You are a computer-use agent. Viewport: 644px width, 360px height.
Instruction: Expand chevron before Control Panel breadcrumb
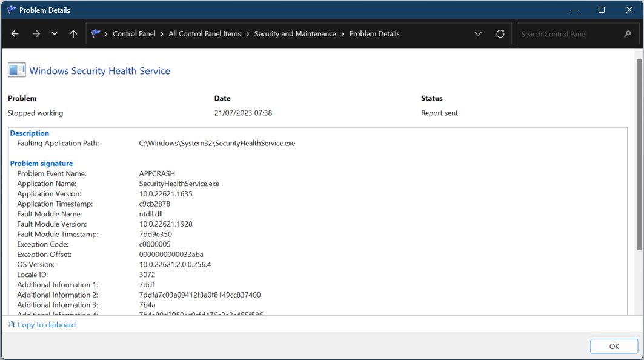[x=107, y=34]
